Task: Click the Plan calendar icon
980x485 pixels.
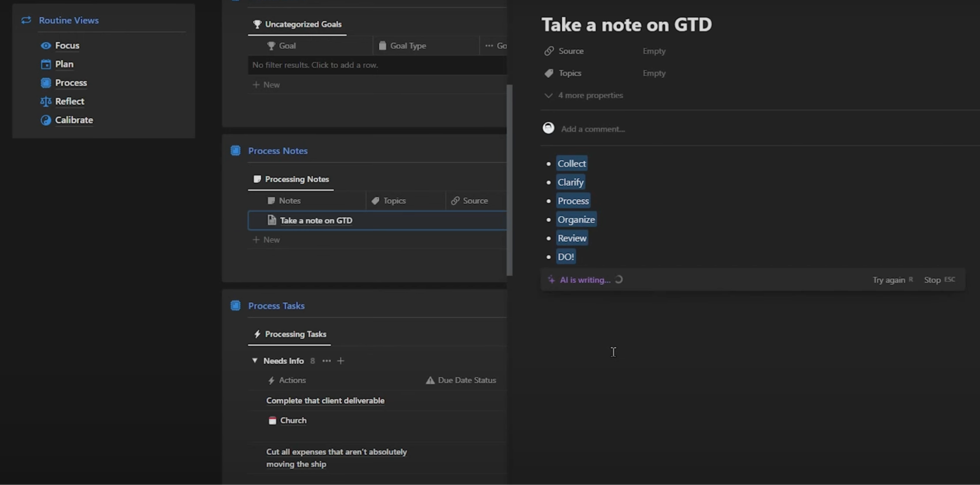Action: (46, 64)
